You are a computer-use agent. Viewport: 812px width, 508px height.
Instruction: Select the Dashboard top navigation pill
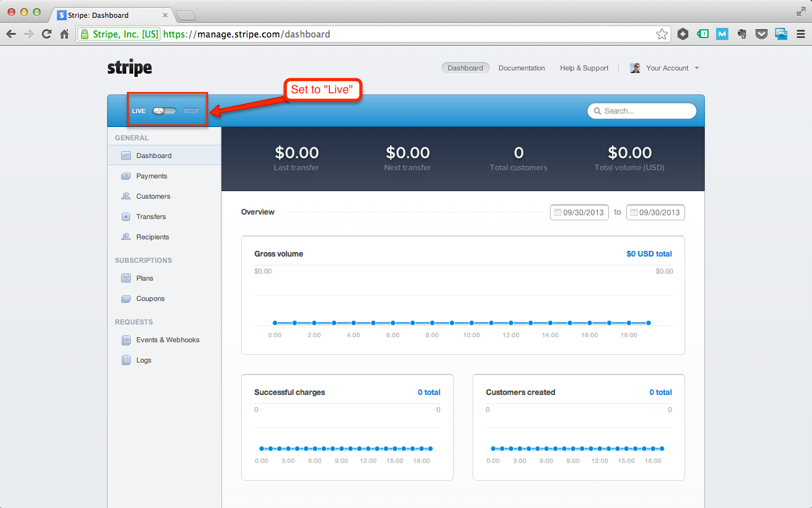[x=465, y=68]
